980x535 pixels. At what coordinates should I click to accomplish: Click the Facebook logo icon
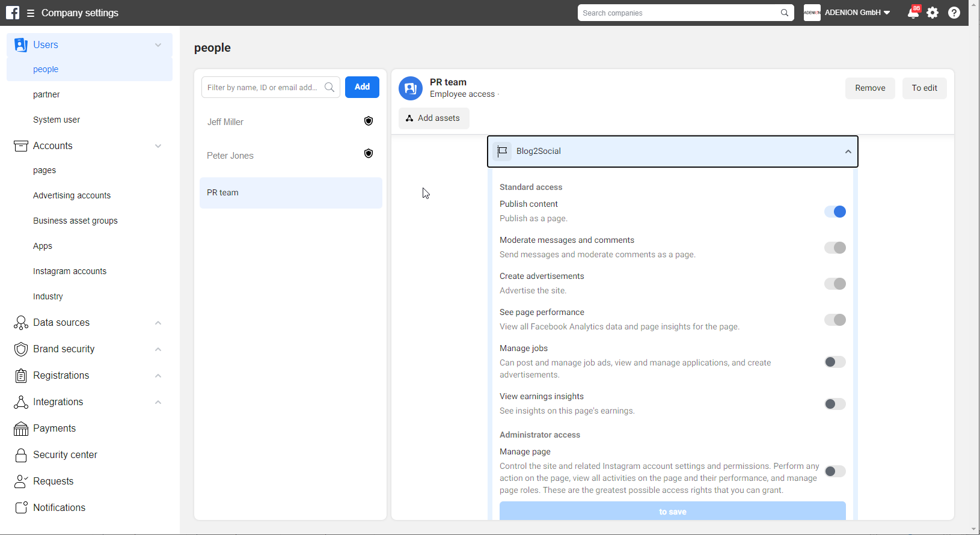pos(13,13)
